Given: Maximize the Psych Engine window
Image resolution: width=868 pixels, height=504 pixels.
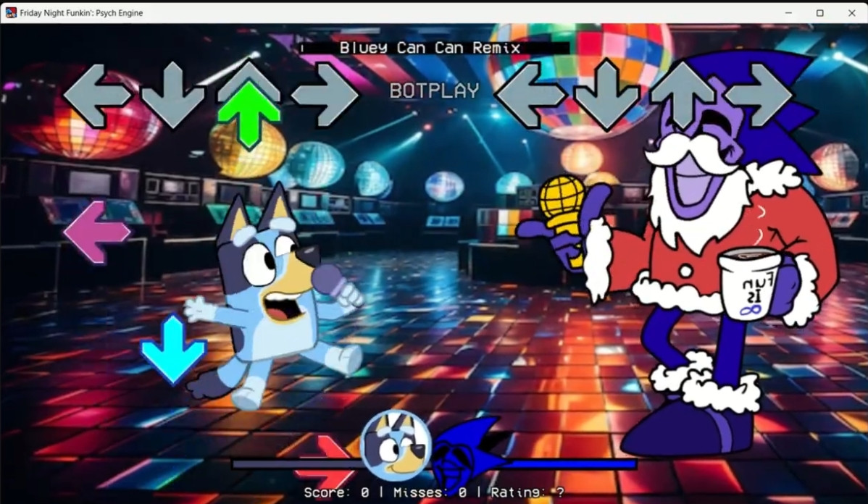Looking at the screenshot, I should coord(820,13).
